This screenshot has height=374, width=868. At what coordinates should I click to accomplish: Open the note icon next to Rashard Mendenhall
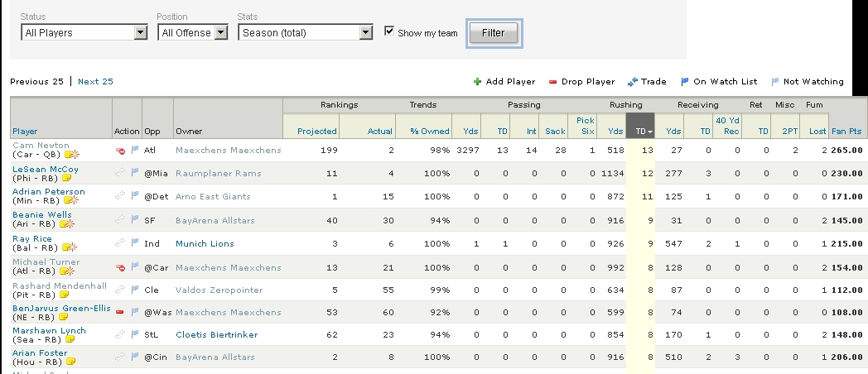click(63, 294)
